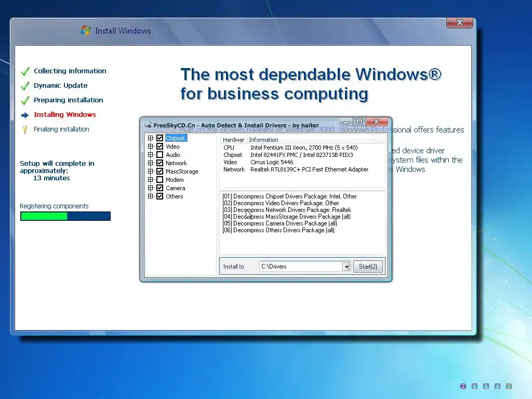Click log line 03 Decompress Network Drivers
The width and height of the screenshot is (532, 399).
pyautogui.click(x=287, y=210)
